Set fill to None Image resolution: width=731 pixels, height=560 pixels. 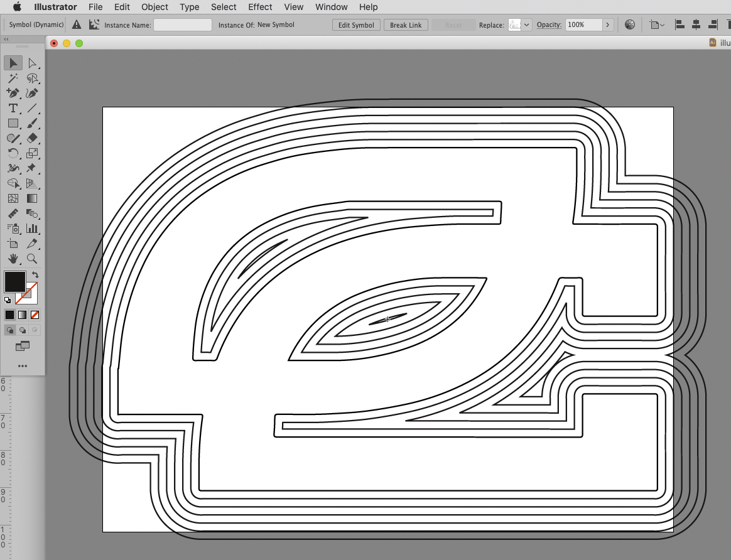35,315
